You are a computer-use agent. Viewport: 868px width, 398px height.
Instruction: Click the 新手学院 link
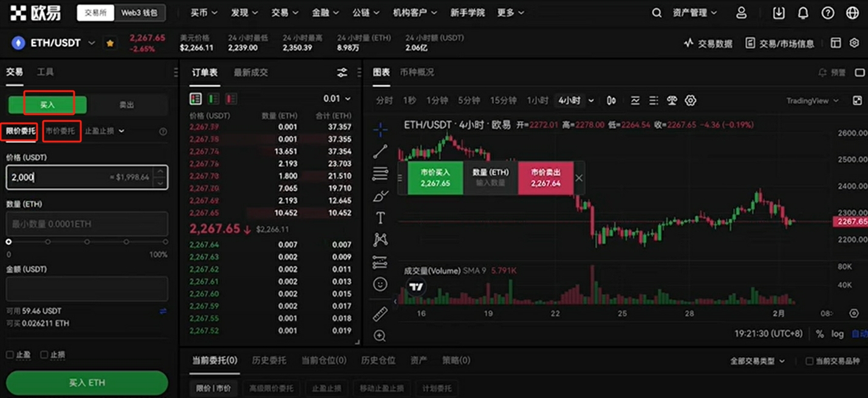coord(468,13)
